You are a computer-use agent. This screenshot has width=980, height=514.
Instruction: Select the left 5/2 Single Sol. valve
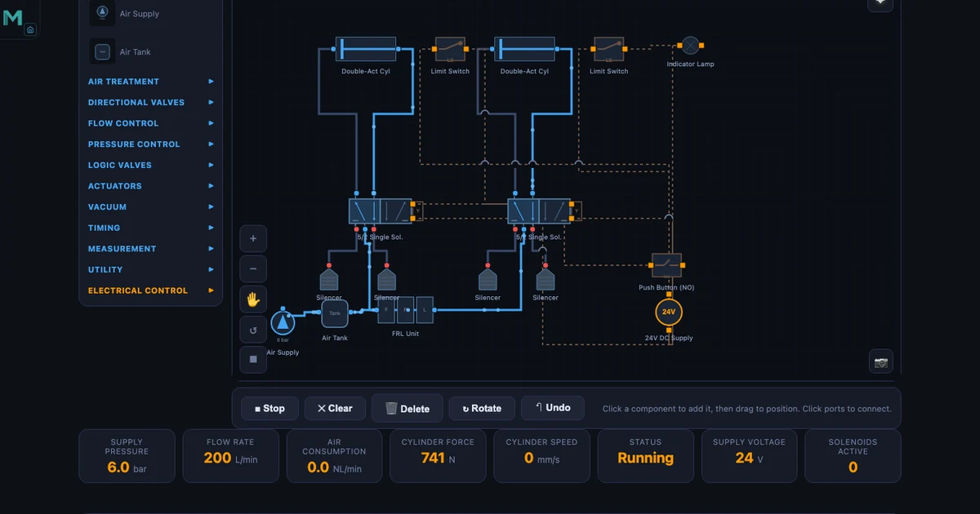coord(380,211)
